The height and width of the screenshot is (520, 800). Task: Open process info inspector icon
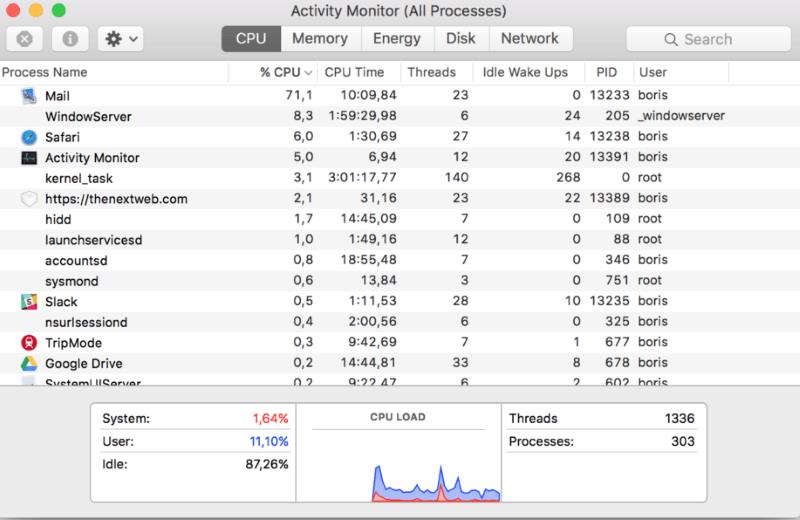point(70,39)
